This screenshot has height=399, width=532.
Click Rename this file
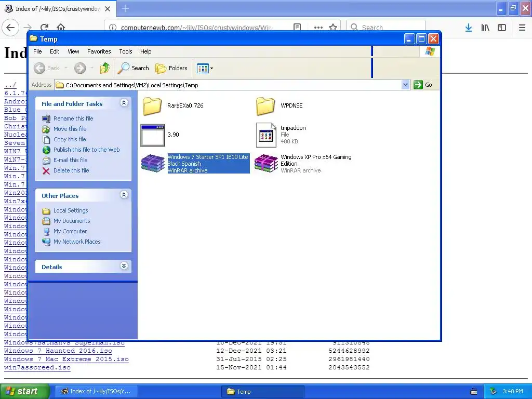73,118
